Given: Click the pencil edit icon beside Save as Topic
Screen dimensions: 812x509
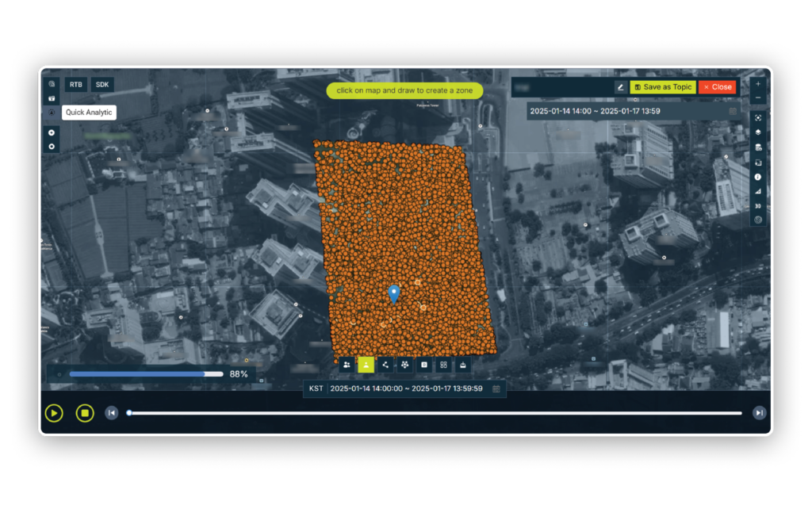Looking at the screenshot, I should (x=621, y=87).
